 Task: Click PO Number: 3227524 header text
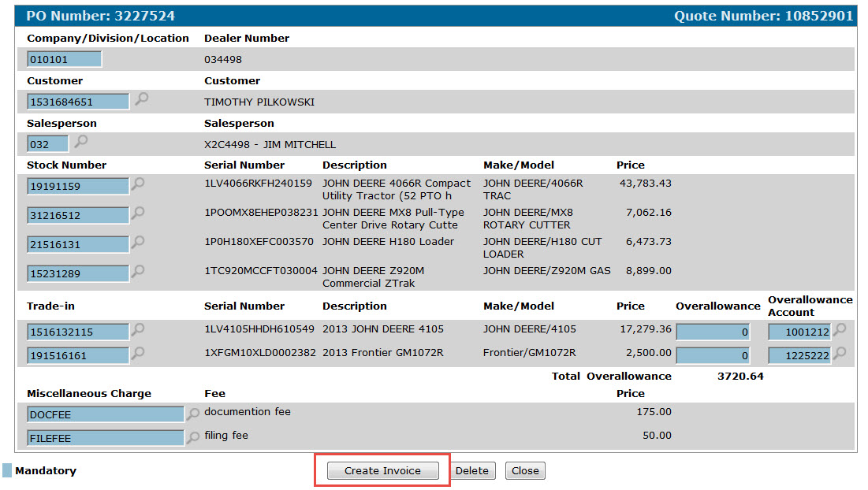tap(101, 16)
